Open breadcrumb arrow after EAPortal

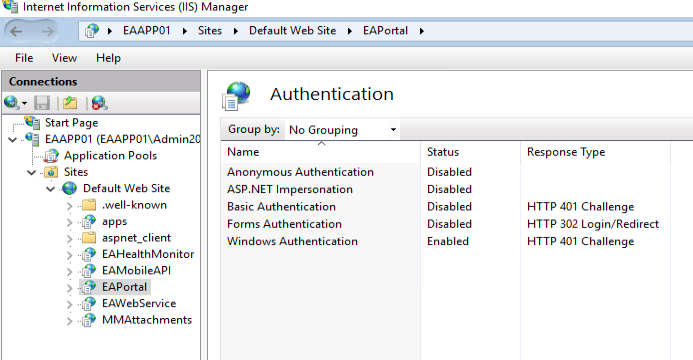(x=422, y=31)
